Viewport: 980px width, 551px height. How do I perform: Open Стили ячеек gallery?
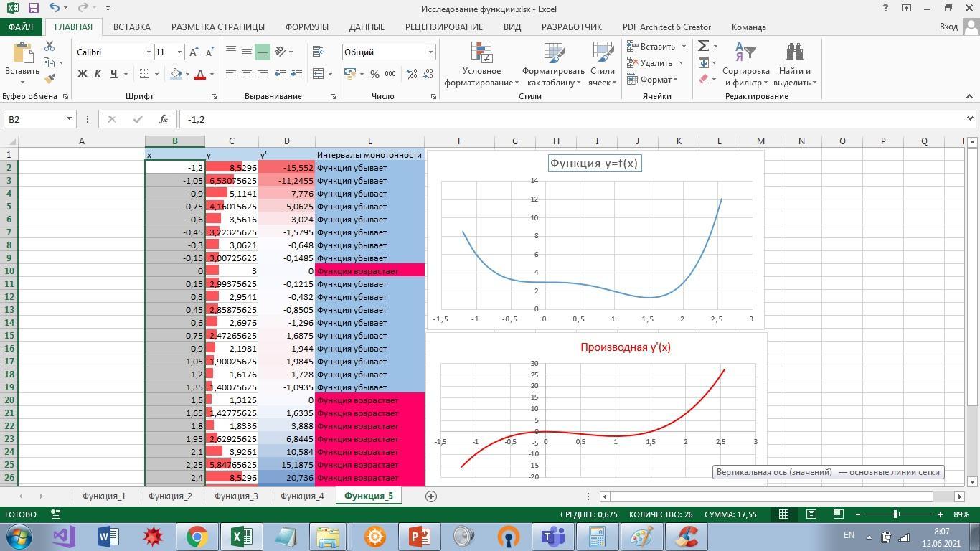[x=603, y=64]
